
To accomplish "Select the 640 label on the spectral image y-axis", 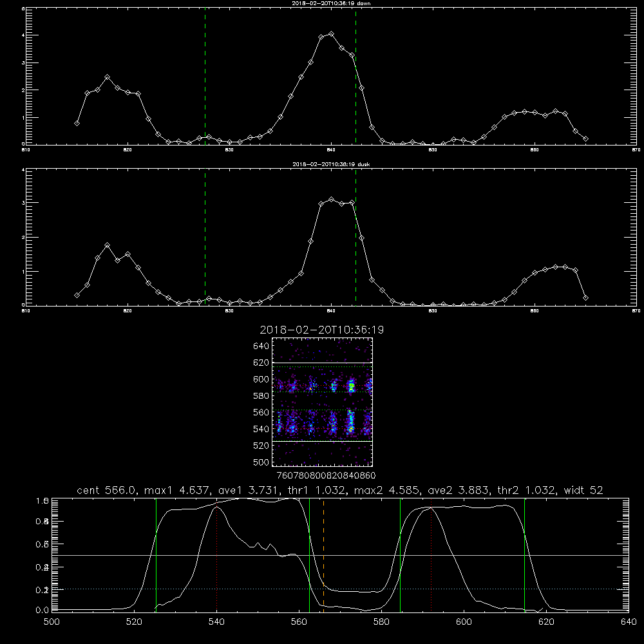I will (x=261, y=346).
